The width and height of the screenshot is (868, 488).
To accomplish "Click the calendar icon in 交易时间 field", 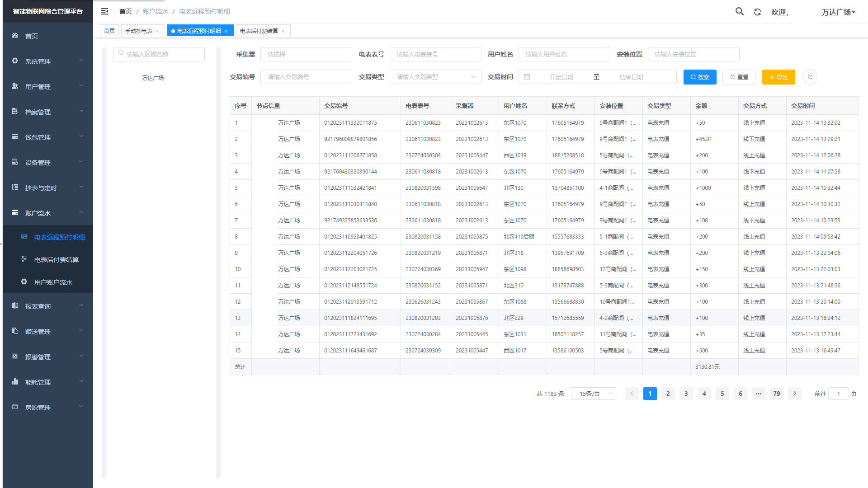I will click(527, 77).
